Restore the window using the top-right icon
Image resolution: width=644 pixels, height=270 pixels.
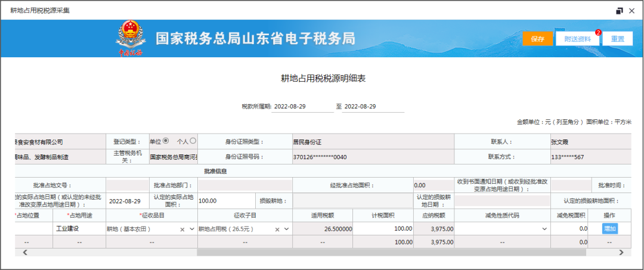click(620, 11)
